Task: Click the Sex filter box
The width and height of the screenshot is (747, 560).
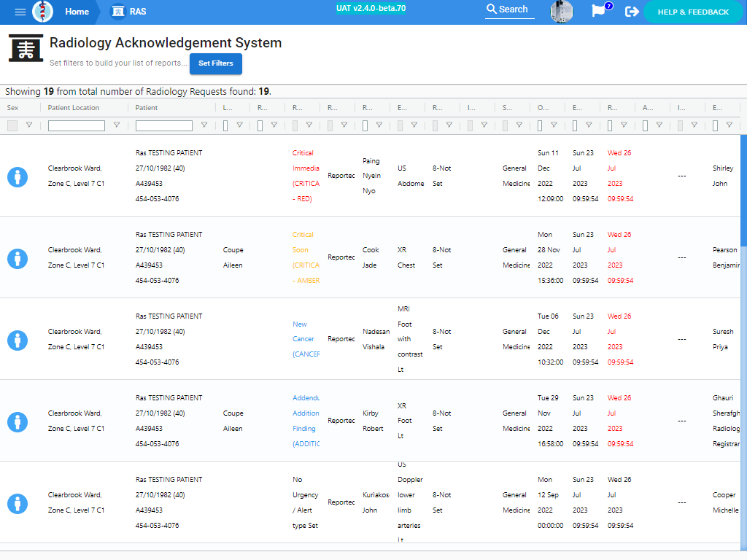Action: coord(12,125)
